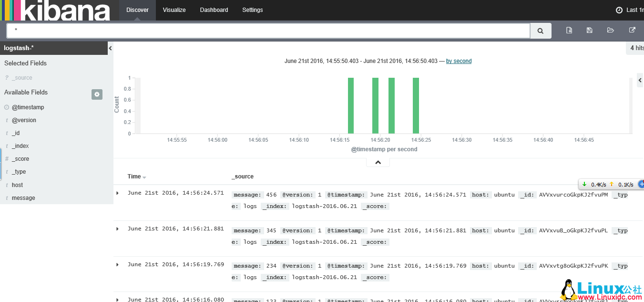The width and height of the screenshot is (644, 302).
Task: Click the Kibana logo
Action: click(54, 10)
